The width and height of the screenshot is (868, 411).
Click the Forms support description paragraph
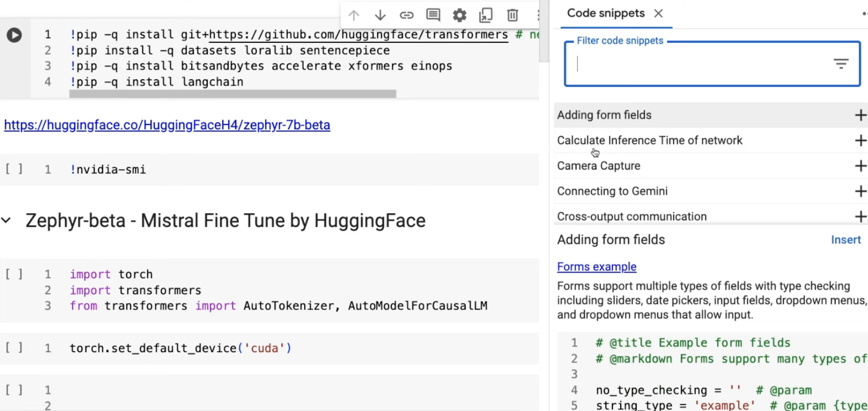pos(712,300)
